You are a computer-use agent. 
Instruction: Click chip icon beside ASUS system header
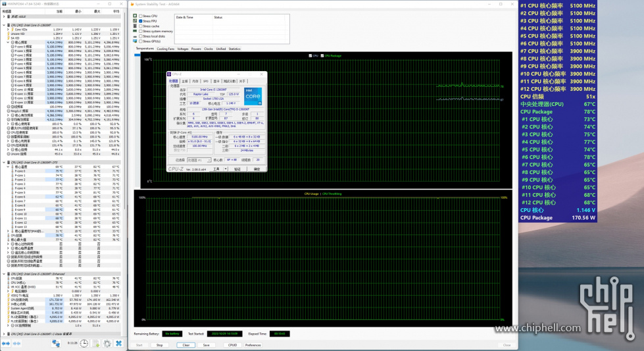tap(8, 17)
